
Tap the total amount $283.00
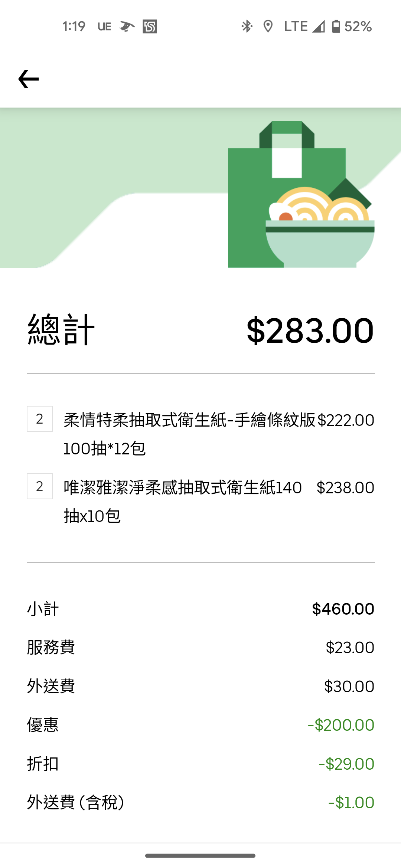click(x=310, y=330)
